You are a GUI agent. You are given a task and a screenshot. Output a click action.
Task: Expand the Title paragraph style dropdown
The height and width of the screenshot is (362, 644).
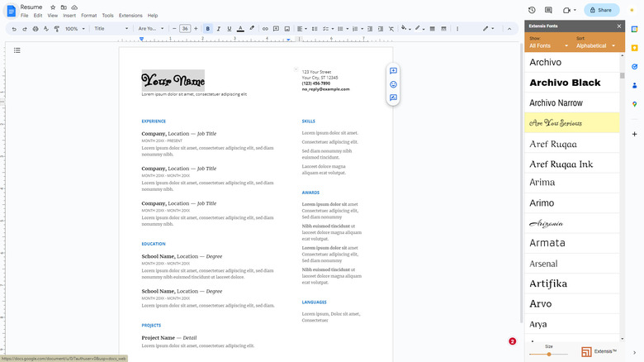coord(110,28)
